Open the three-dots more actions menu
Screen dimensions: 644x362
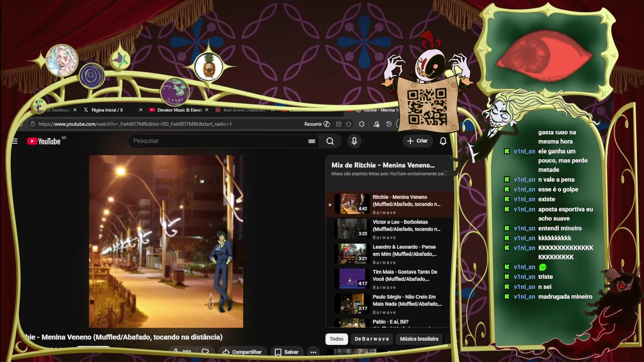pyautogui.click(x=313, y=352)
